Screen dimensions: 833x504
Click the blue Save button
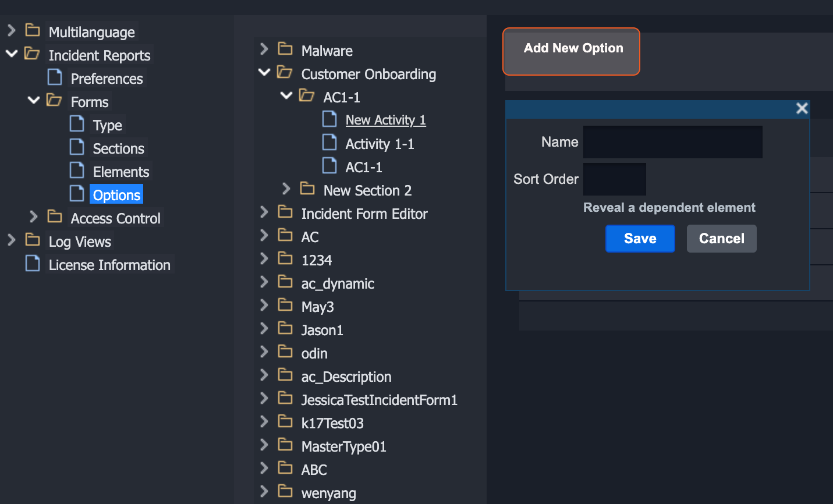(640, 239)
